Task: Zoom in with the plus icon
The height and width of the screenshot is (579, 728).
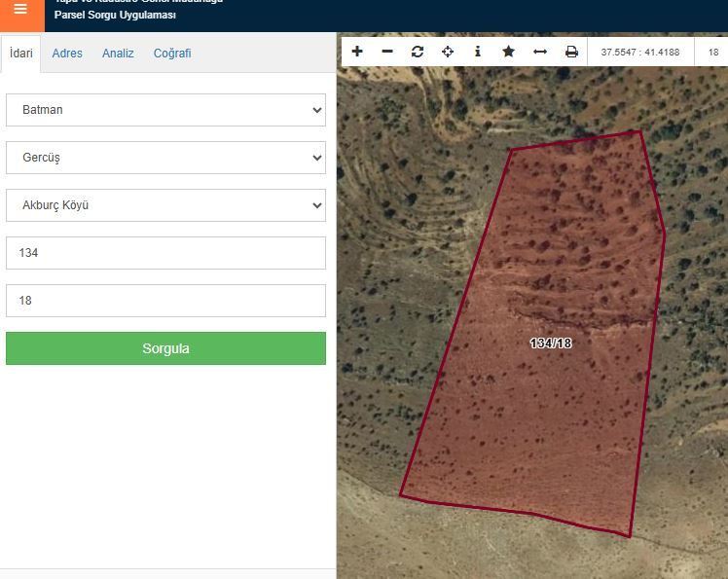Action: click(x=357, y=52)
